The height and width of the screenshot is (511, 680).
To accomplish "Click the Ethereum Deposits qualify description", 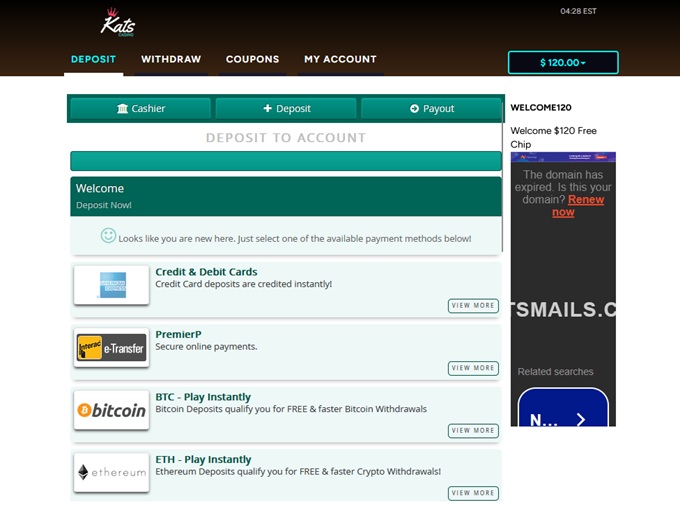I will (298, 472).
